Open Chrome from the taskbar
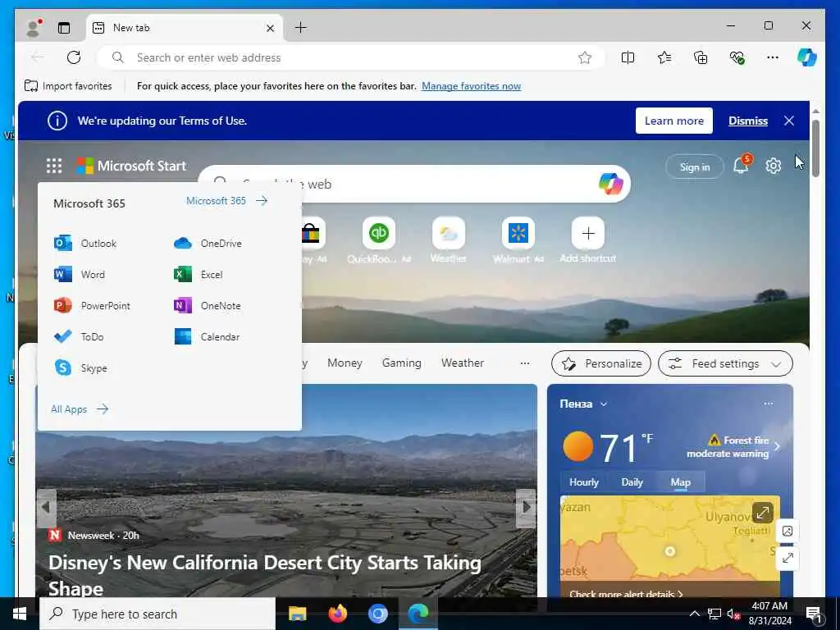The height and width of the screenshot is (630, 840). (x=377, y=614)
